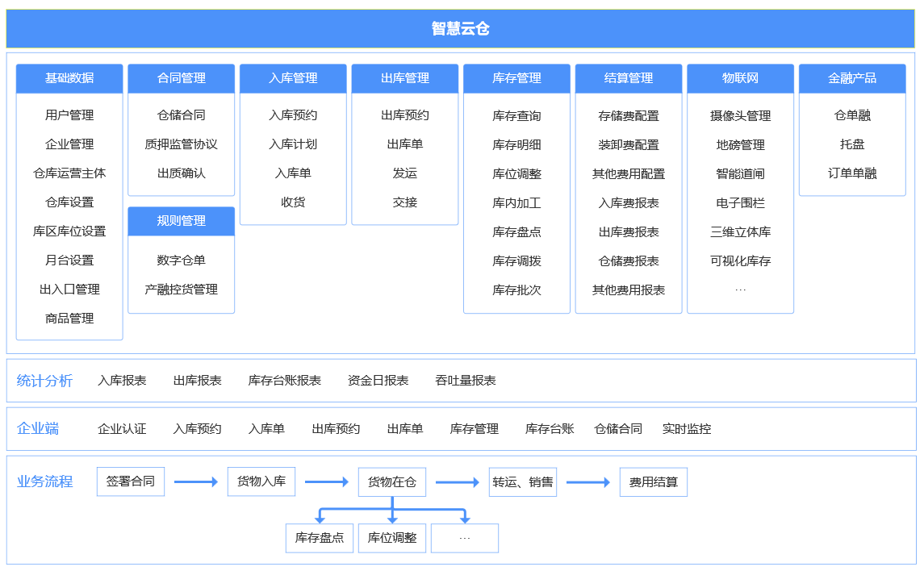Select 企业认证 in 企业端 row
The width and height of the screenshot is (924, 571).
tap(122, 429)
